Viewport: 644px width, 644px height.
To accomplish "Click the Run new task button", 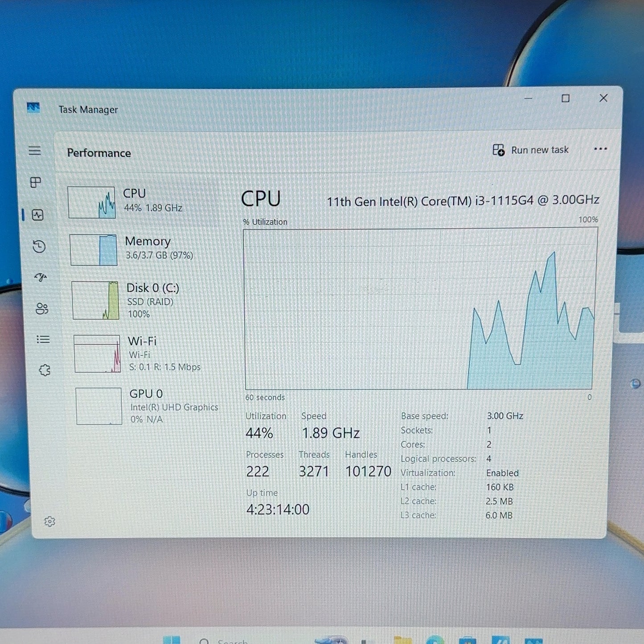I will point(530,150).
